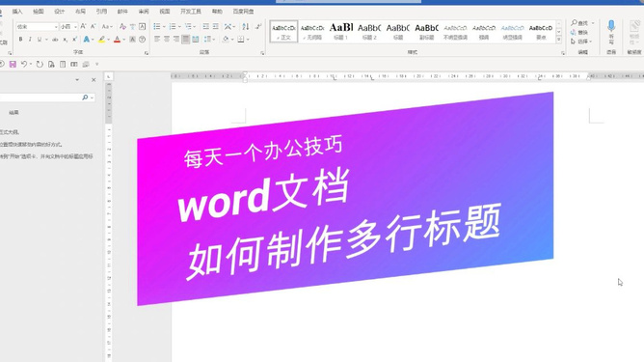This screenshot has height=362, width=644.
Task: Toggle justified paragraph alignment
Action: (186, 40)
